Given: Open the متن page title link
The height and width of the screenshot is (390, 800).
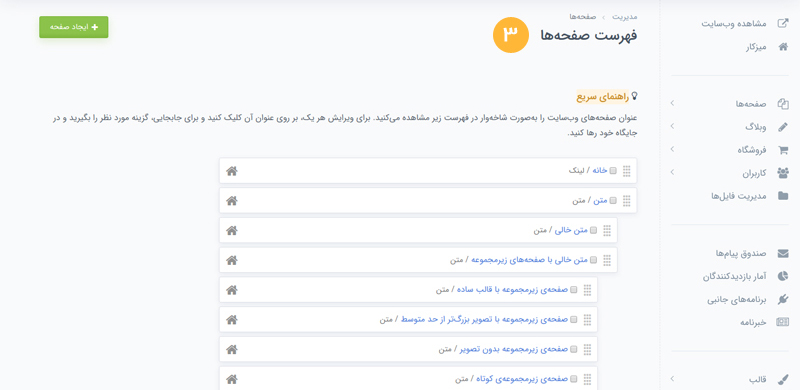Looking at the screenshot, I should (601, 201).
